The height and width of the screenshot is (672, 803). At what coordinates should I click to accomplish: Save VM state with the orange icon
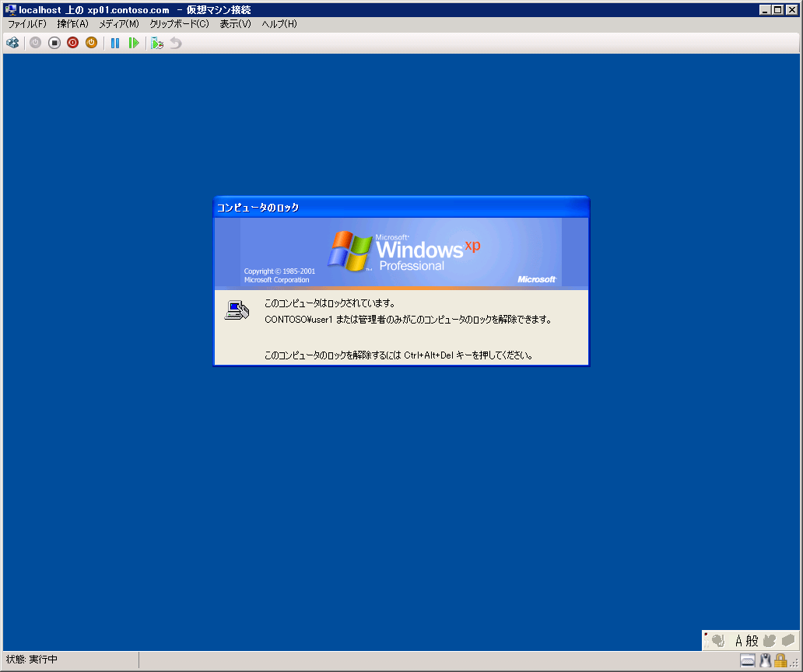point(91,43)
